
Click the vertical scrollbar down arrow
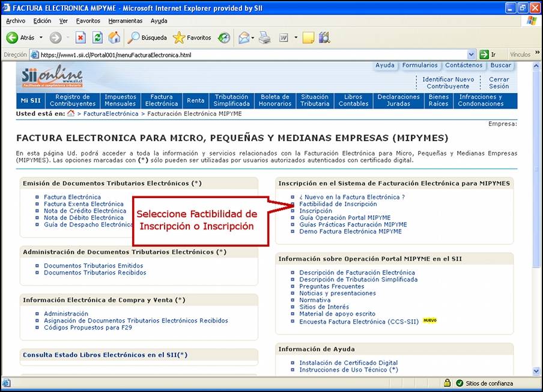click(536, 371)
